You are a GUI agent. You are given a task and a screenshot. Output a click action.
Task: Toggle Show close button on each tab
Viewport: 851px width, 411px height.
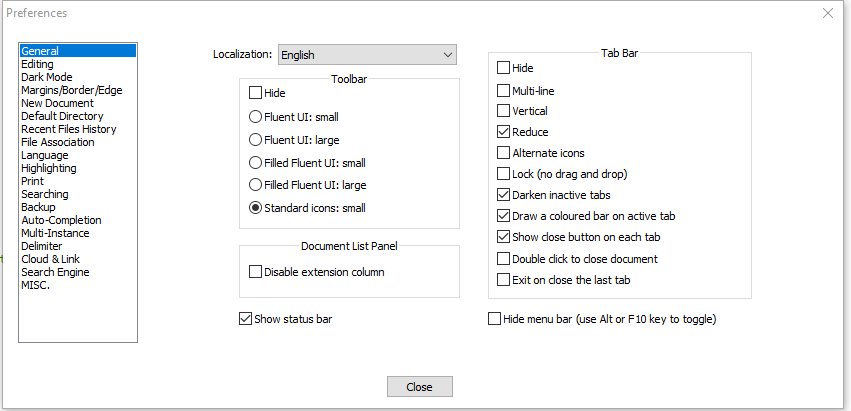504,237
